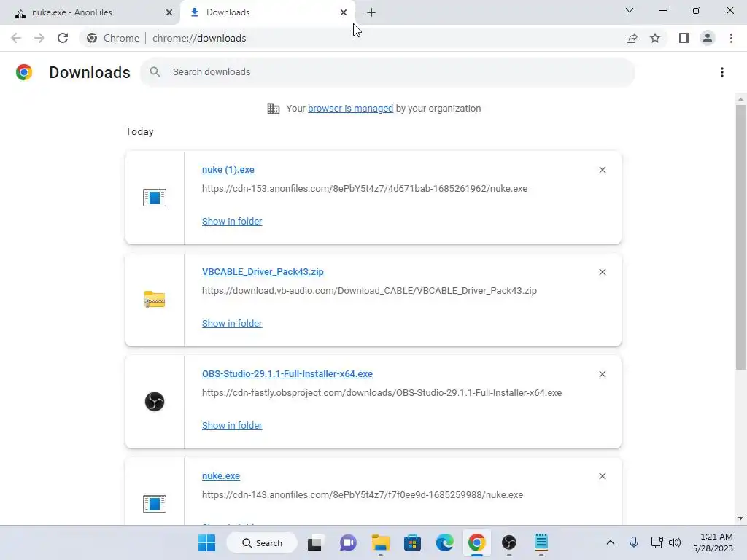Click the OBS installer file icon
This screenshot has width=747, height=560.
[155, 402]
